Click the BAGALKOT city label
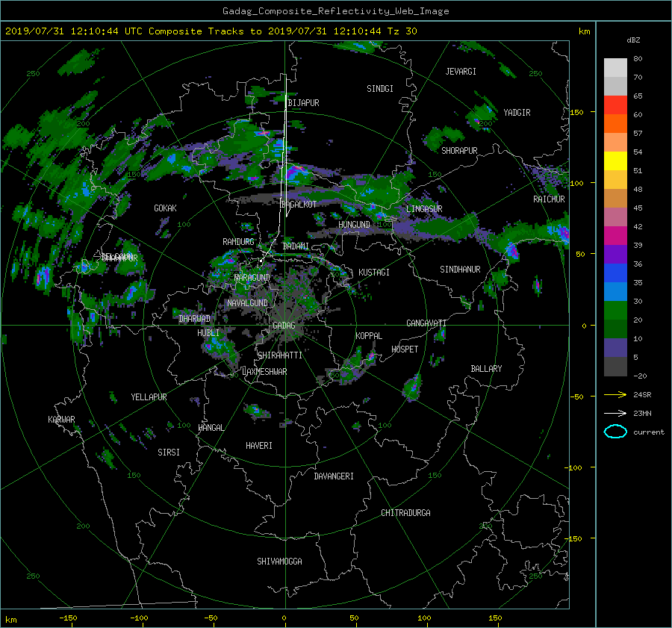This screenshot has height=628, width=672. coord(299,205)
